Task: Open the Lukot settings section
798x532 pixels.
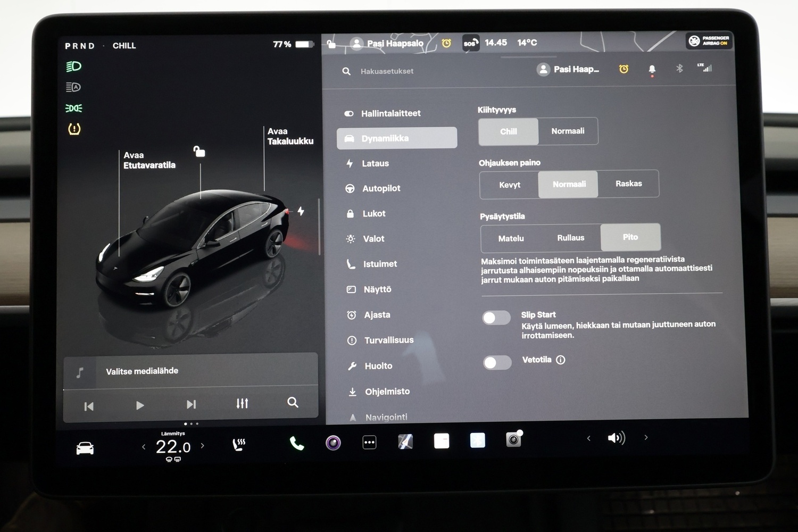Action: pos(367,213)
